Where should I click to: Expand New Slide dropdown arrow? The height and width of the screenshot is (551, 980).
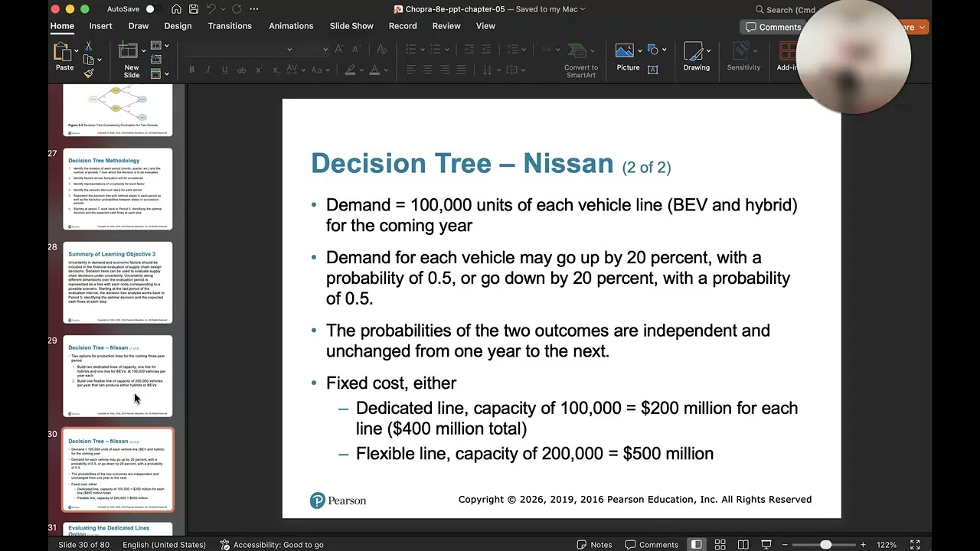tap(143, 51)
